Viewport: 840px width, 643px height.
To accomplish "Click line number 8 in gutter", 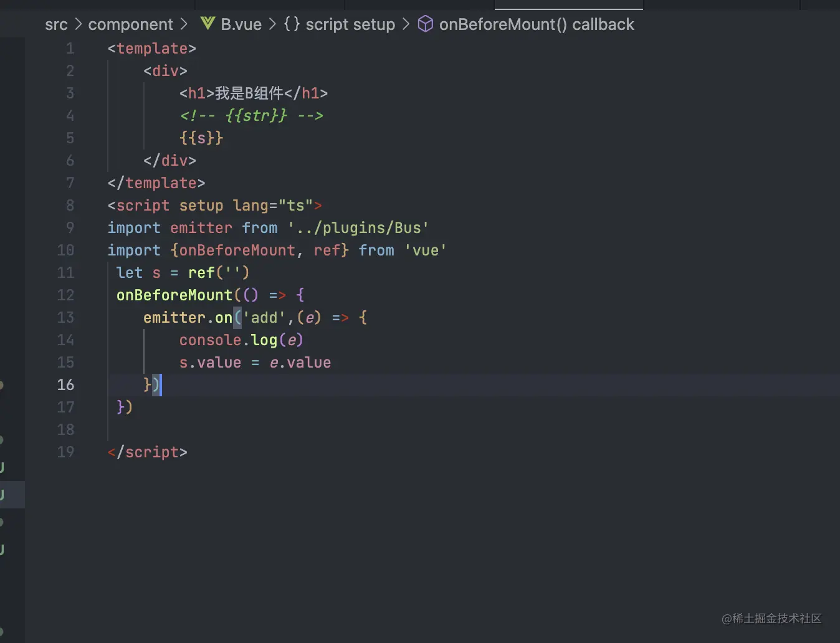I will 70,206.
